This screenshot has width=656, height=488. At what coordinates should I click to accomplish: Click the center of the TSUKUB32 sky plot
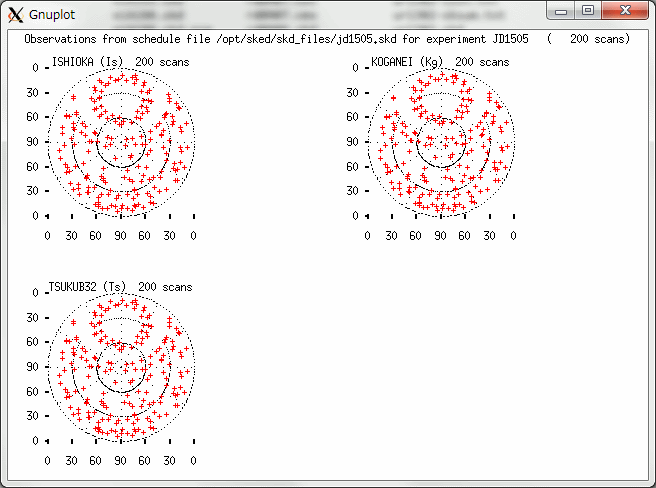click(x=121, y=366)
